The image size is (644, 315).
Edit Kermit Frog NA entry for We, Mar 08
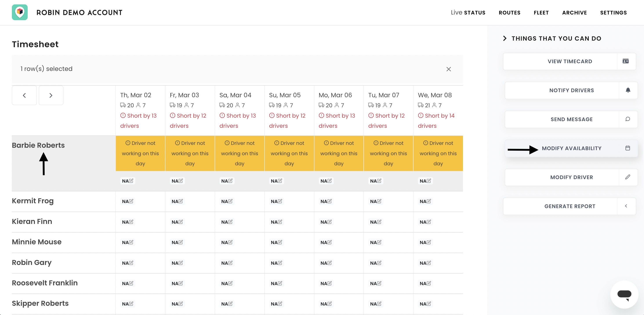coord(425,201)
